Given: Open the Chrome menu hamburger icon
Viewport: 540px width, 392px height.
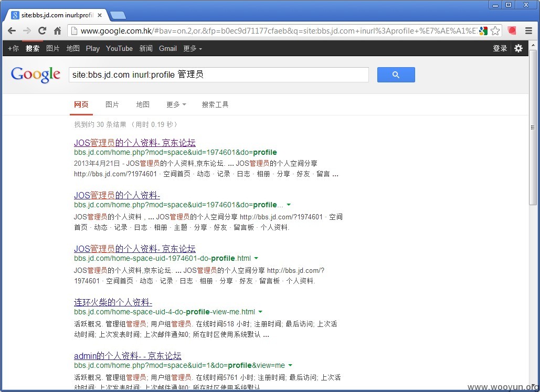Looking at the screenshot, I should pyautogui.click(x=528, y=30).
